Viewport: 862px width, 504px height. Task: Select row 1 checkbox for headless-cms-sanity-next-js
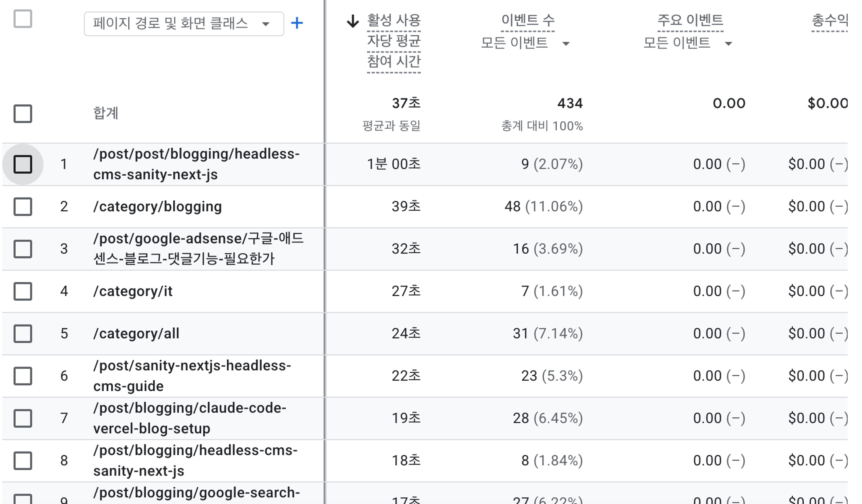23,164
